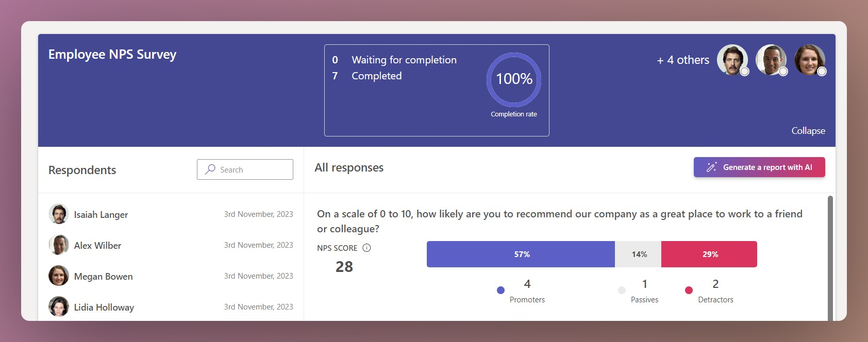Viewport: 868px width, 342px height.
Task: Click Isaiah Langer's avatar photo
Action: tap(59, 214)
